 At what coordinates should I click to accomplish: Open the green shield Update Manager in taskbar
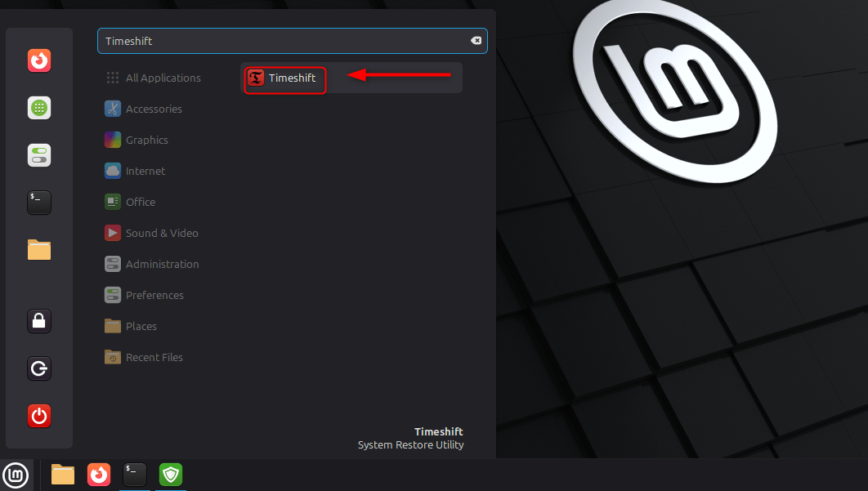click(171, 475)
